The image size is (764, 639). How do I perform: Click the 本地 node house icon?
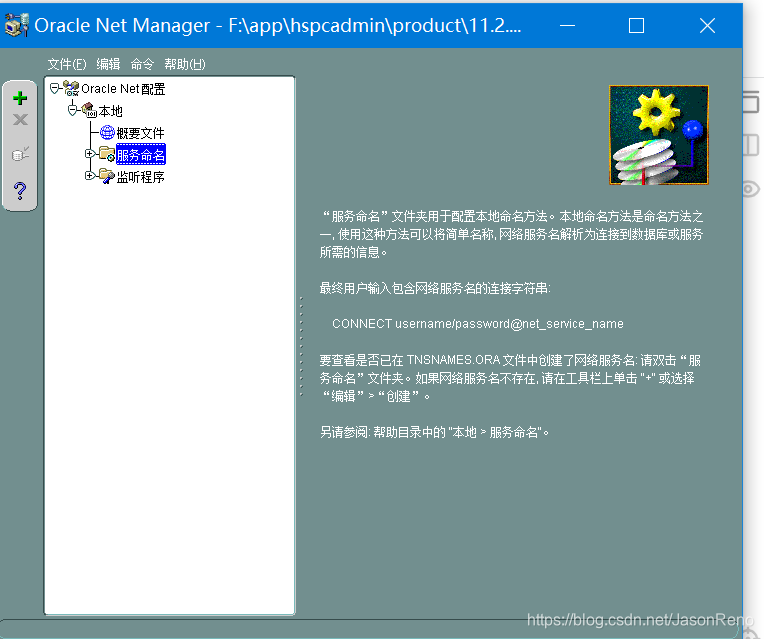tap(89, 110)
